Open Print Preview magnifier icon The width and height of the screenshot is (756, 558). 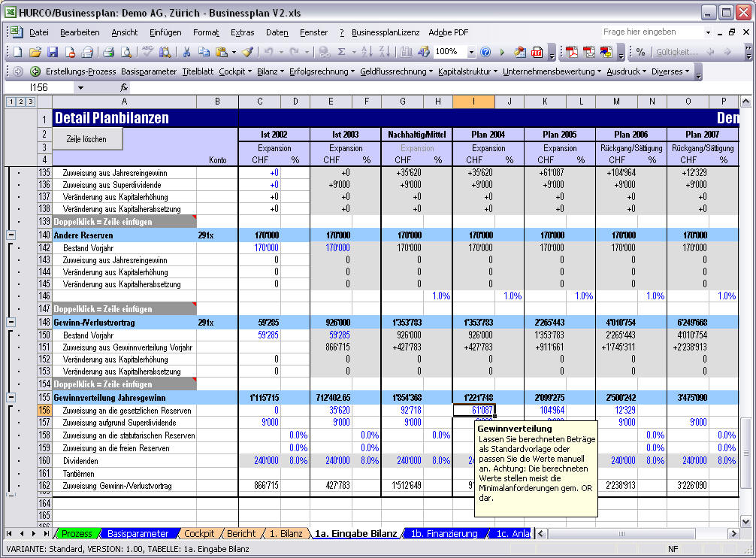(x=126, y=52)
